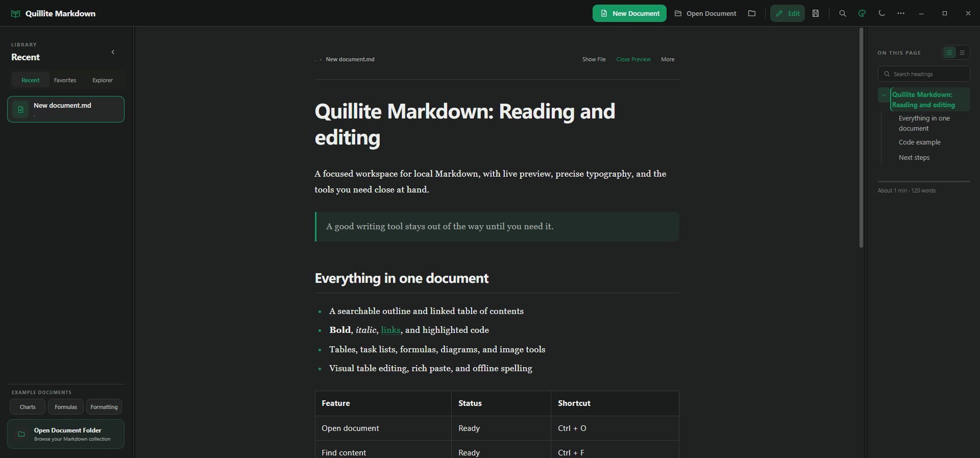Create a file with the New Document button
980x458 pixels.
click(x=629, y=13)
